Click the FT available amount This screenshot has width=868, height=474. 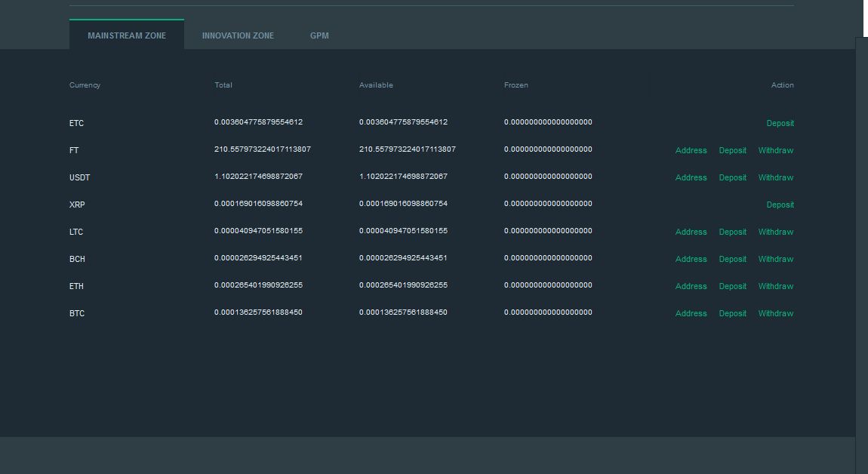pyautogui.click(x=408, y=149)
